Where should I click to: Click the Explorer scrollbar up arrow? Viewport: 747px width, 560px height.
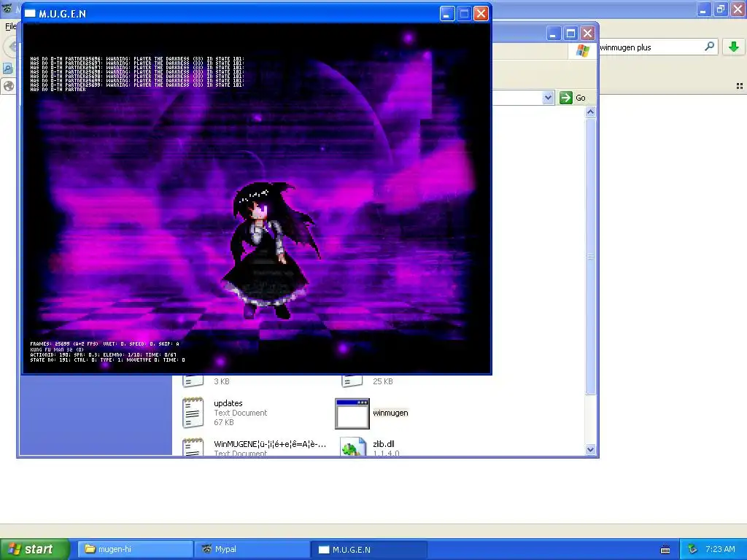coord(590,112)
